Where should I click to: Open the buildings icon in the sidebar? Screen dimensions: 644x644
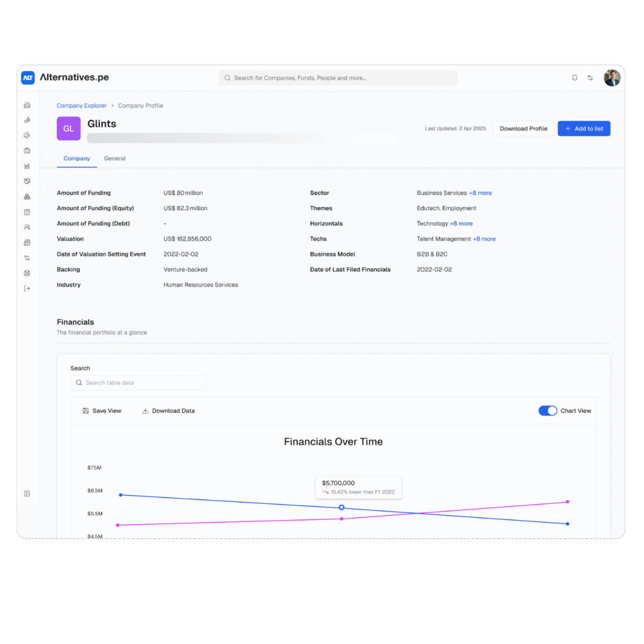[27, 105]
